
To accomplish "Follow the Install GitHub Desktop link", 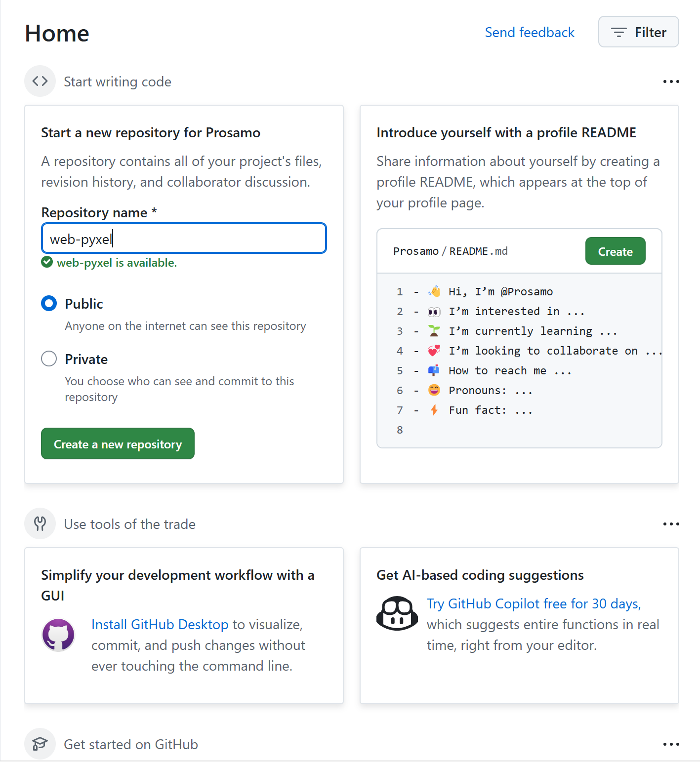I will point(160,624).
